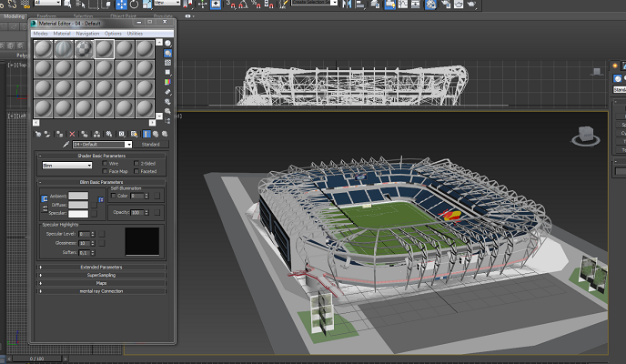Expand SuperSampling rollout
The height and width of the screenshot is (364, 626).
pos(101,275)
